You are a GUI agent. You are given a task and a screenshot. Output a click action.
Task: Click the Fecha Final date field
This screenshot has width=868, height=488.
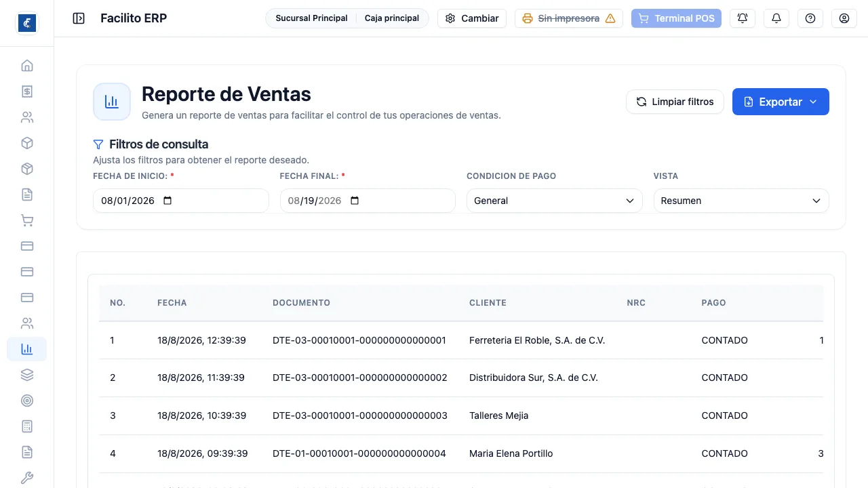(368, 201)
